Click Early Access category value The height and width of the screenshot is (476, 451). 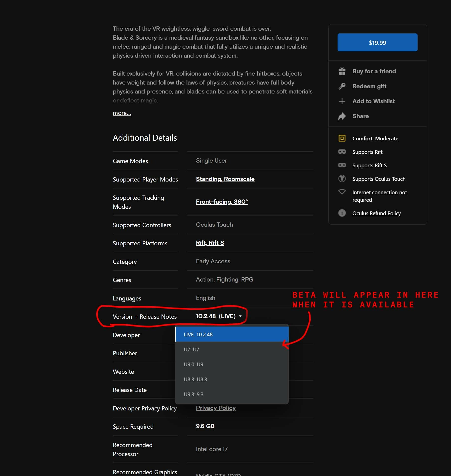213,261
